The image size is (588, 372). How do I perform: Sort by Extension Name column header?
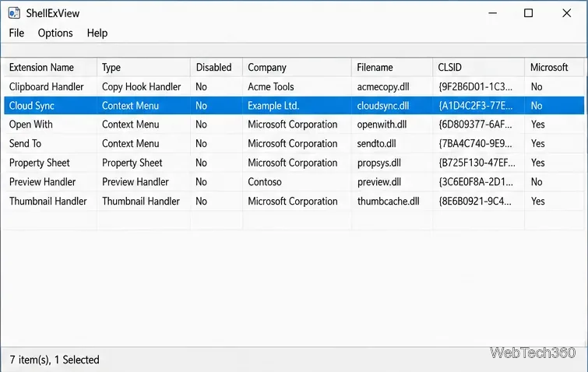[51, 68]
